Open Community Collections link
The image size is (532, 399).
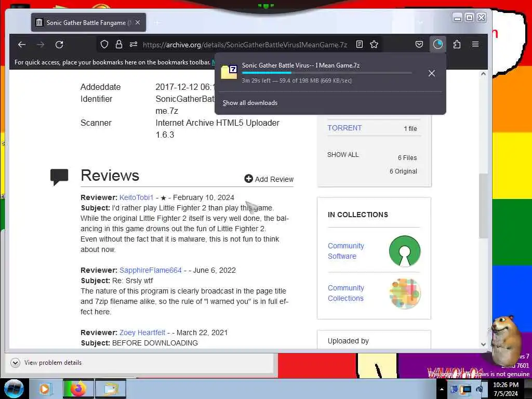coord(345,293)
